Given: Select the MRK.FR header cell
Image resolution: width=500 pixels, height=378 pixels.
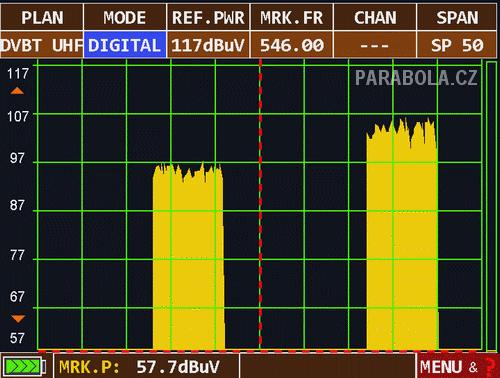Looking at the screenshot, I should point(292,17).
